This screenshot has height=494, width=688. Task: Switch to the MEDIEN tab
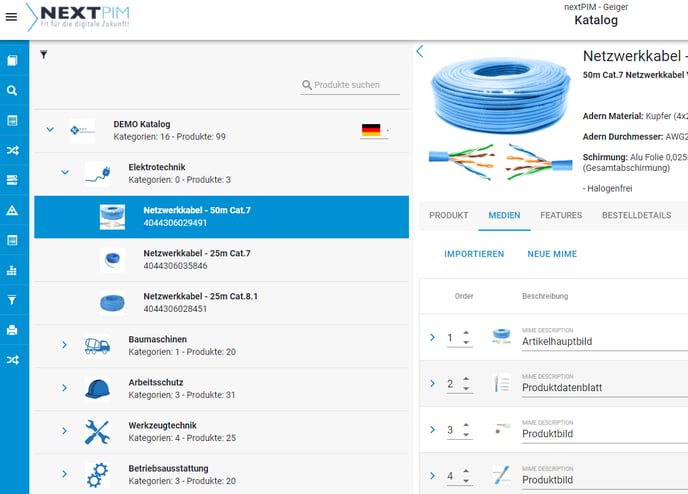pyautogui.click(x=504, y=215)
